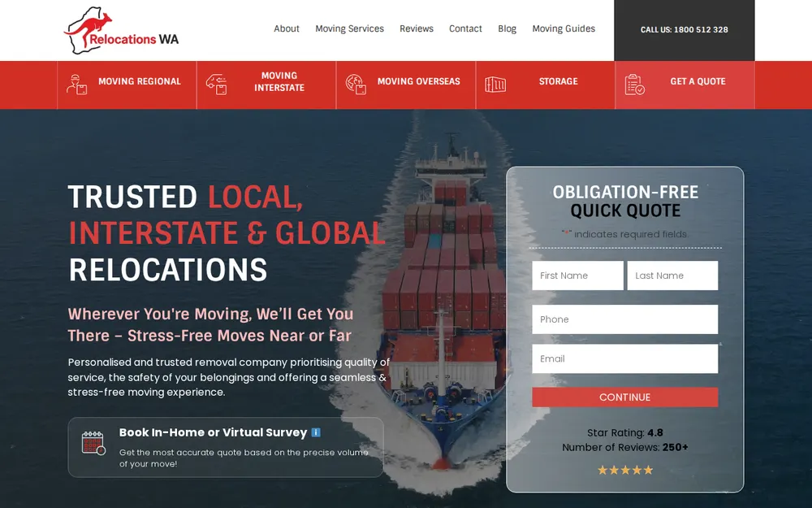Focus the First Name field
Viewport: 812px width, 508px height.
pyautogui.click(x=578, y=276)
